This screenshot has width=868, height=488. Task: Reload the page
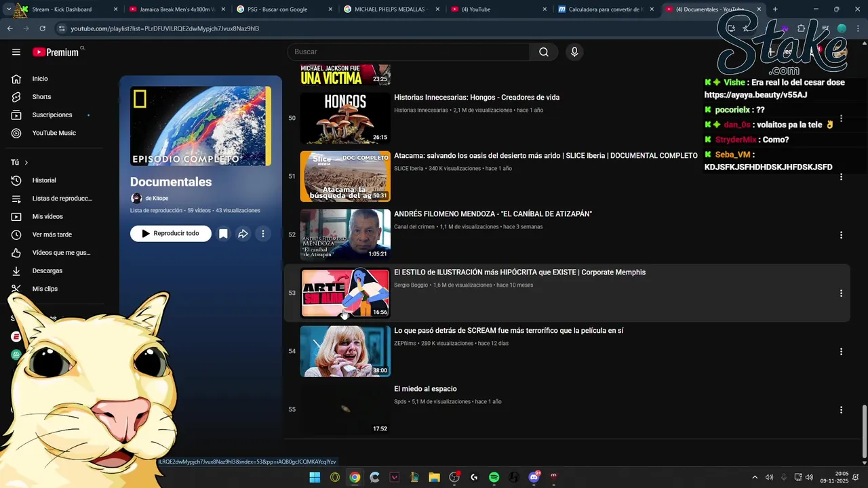point(42,28)
